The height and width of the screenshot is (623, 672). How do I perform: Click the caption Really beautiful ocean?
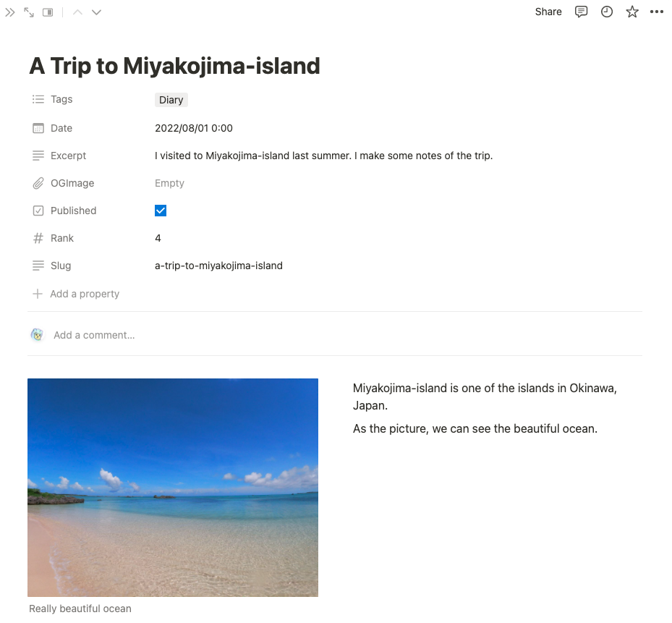[x=80, y=609]
